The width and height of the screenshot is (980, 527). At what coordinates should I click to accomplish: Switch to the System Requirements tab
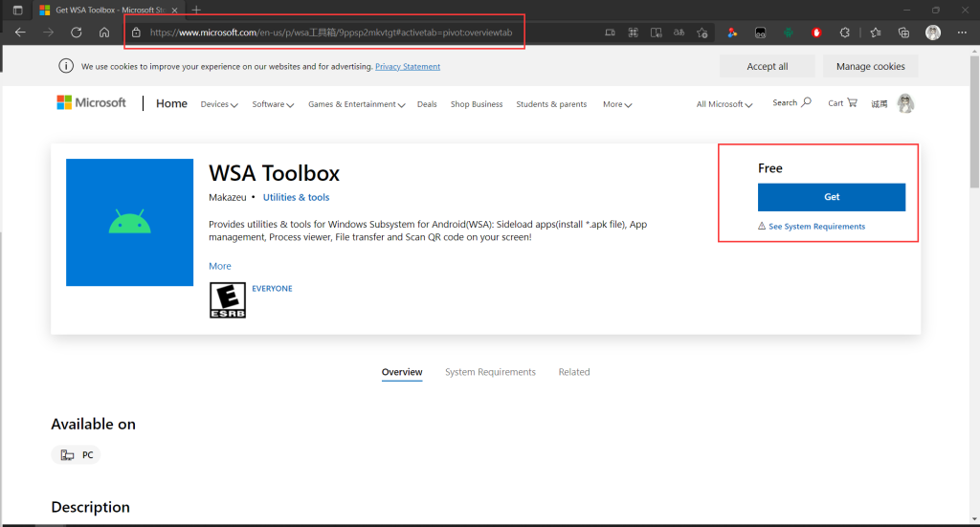490,372
